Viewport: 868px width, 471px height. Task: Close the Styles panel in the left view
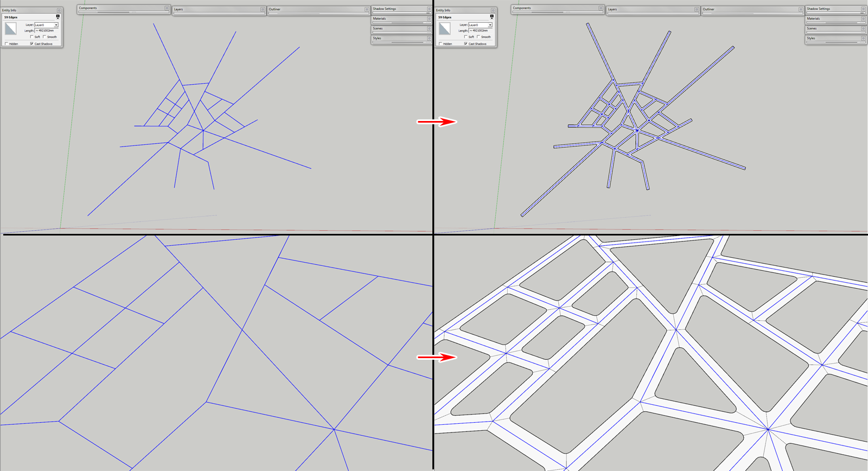[x=429, y=38]
